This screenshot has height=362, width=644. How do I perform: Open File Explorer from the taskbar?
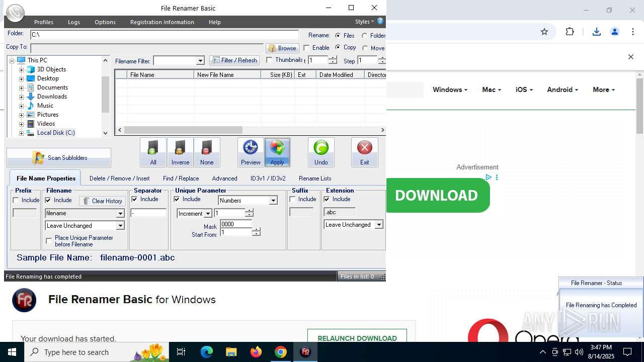[231, 352]
